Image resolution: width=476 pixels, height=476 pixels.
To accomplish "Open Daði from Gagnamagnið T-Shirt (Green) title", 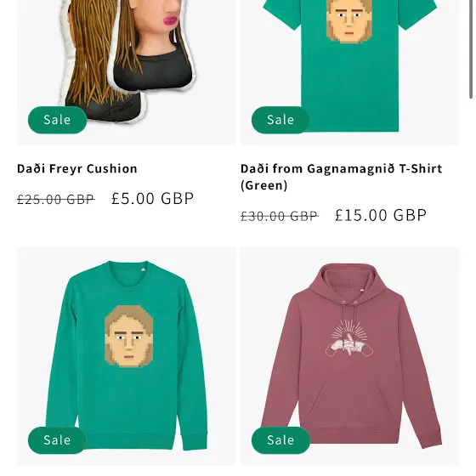I will 341,177.
